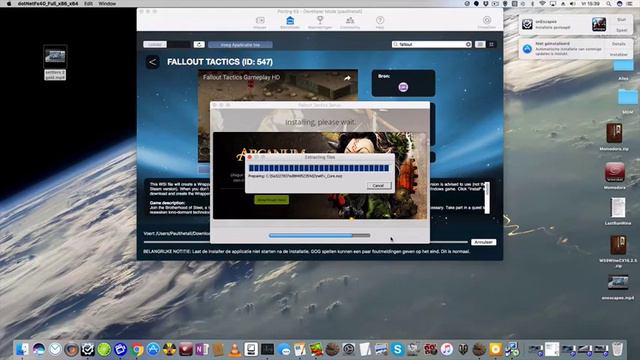This screenshot has width=640, height=360.
Task: Open Google Chrome from the Dock
Action: click(137, 349)
